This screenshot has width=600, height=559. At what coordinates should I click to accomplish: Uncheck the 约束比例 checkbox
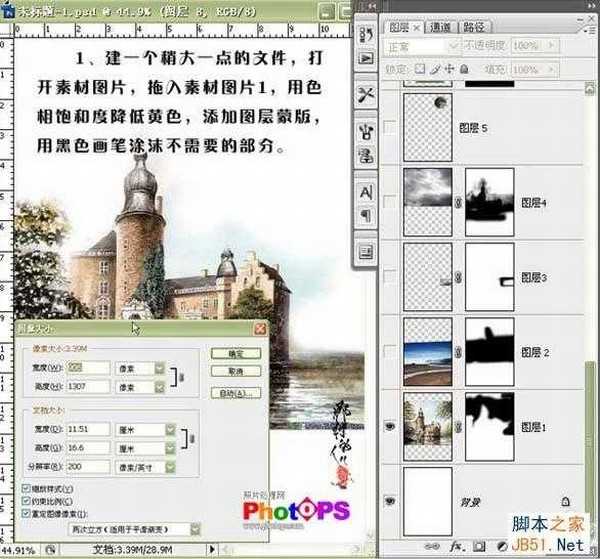pos(25,500)
